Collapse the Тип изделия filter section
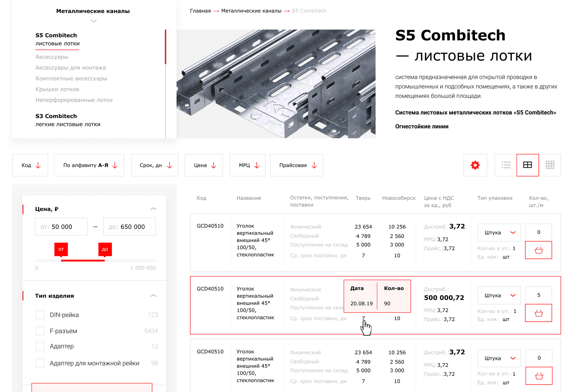Screen dimensions: 575x392 153,295
